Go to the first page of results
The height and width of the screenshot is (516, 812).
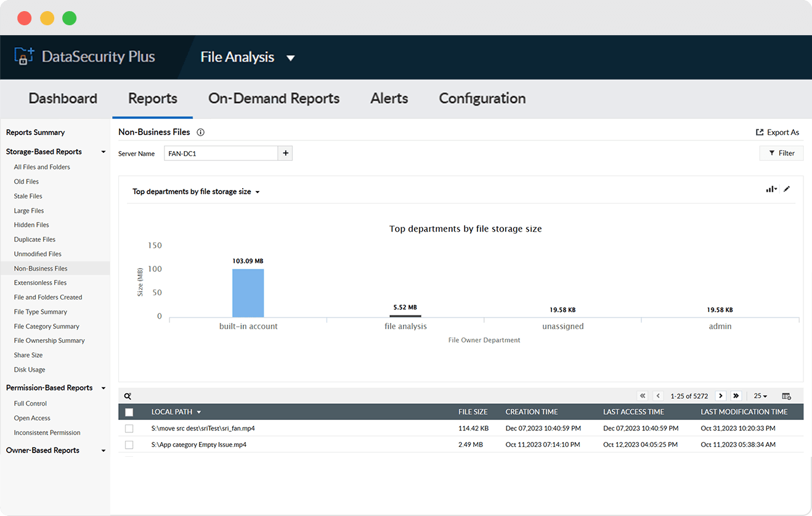(x=643, y=396)
